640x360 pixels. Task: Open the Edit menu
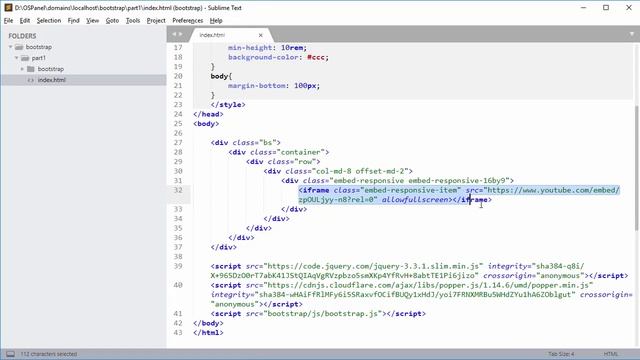[24, 20]
